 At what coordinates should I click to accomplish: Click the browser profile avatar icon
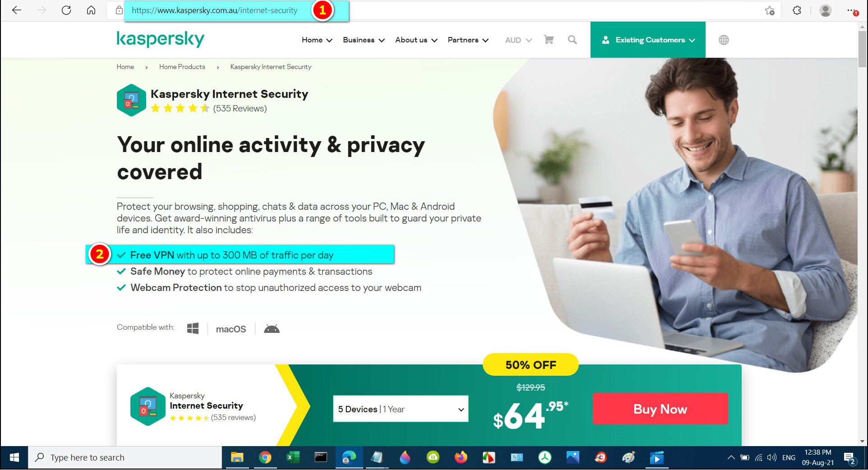point(826,10)
